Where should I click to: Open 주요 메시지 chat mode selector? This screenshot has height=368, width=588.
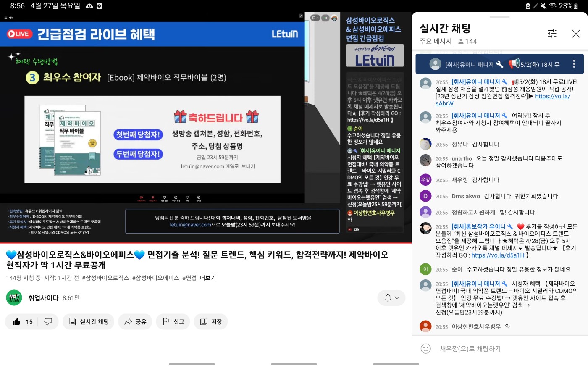coord(436,41)
